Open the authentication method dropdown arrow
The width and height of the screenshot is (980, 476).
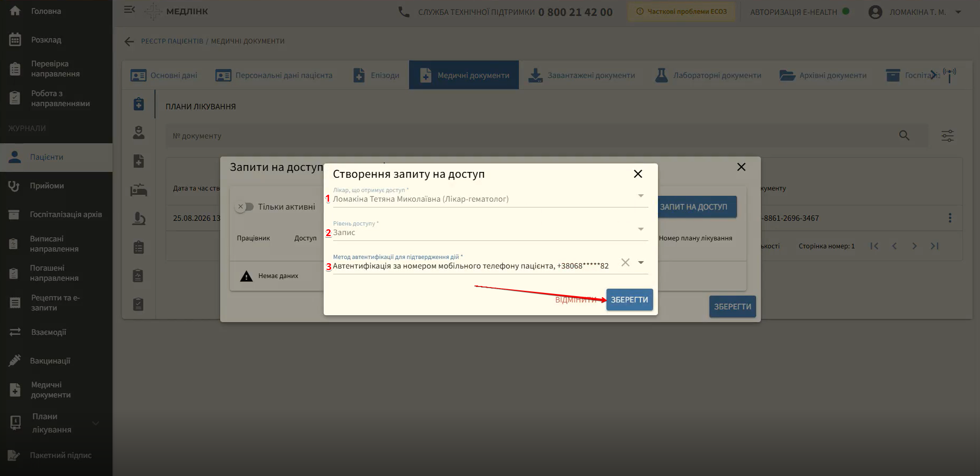(641, 263)
